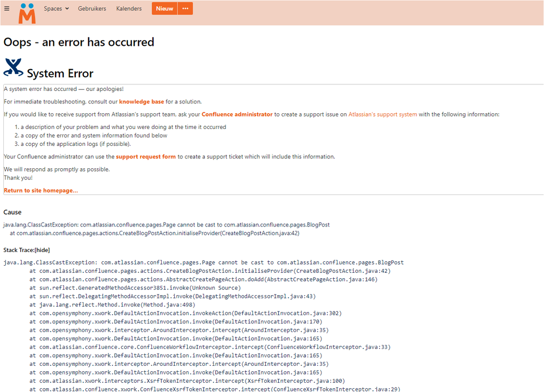The image size is (544, 392).
Task: Collapse stack trace with the [hide] toggle
Action: coord(42,250)
